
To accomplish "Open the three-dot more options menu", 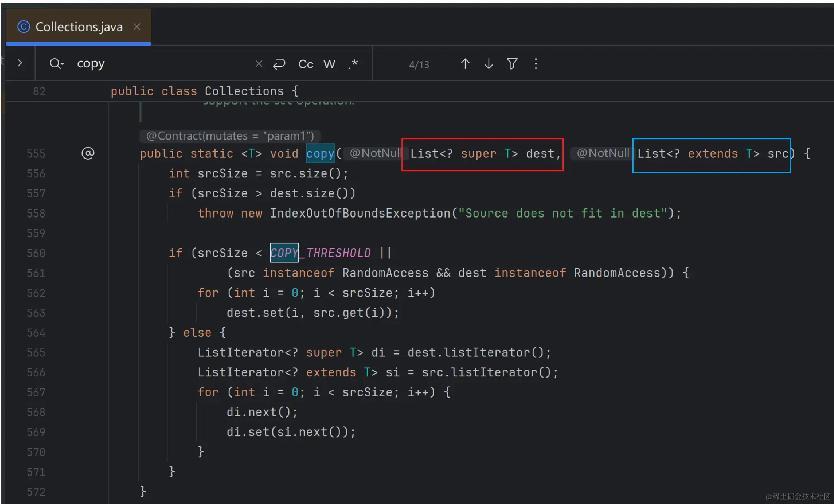I will tap(536, 64).
